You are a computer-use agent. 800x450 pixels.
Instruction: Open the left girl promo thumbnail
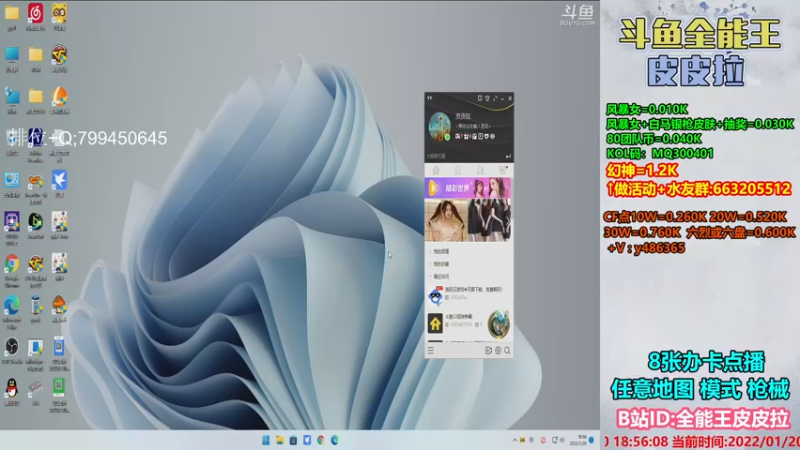[x=446, y=220]
